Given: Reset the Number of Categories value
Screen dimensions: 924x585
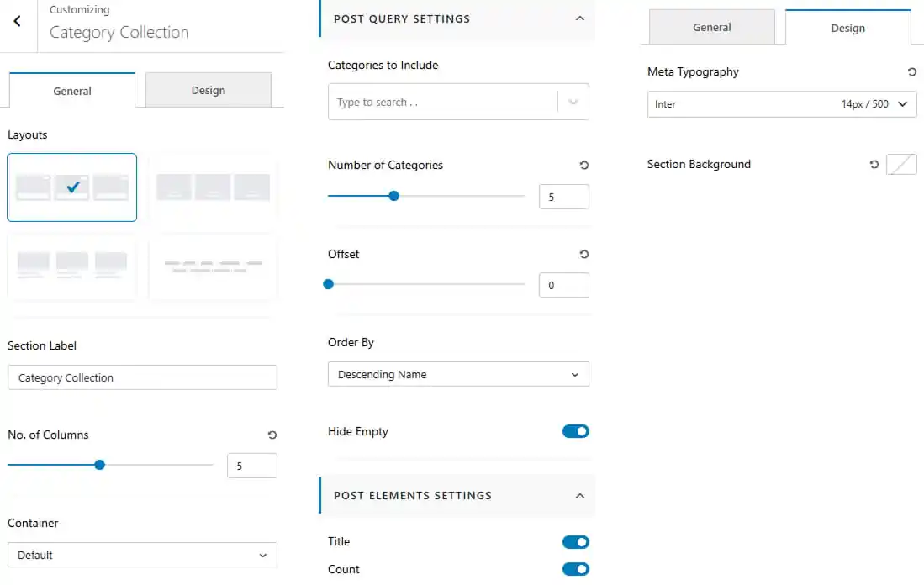Looking at the screenshot, I should (583, 166).
